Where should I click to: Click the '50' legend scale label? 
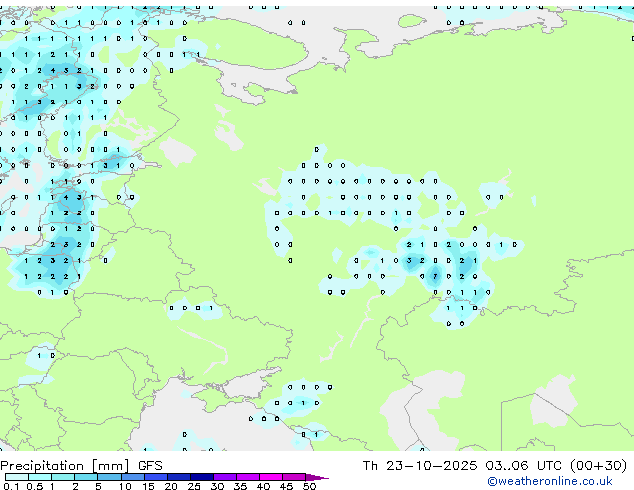[310, 486]
